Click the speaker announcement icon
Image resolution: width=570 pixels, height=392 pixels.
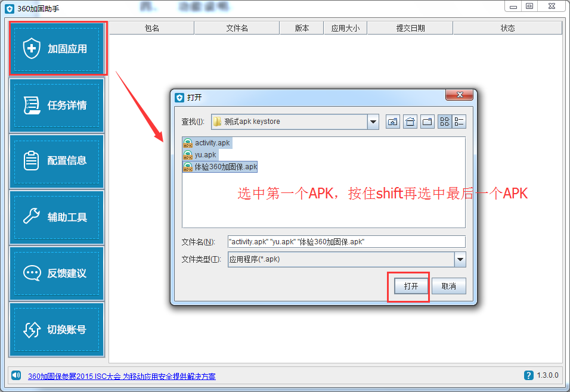click(16, 375)
